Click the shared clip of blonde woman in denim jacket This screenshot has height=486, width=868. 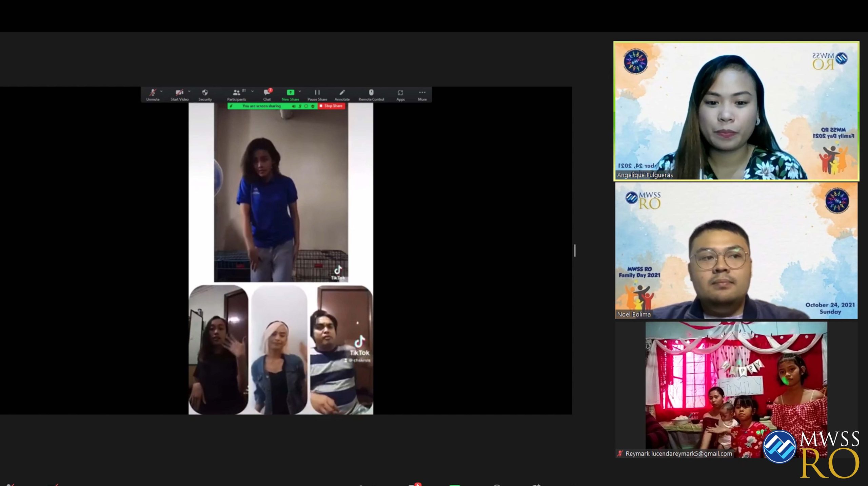[x=279, y=350]
